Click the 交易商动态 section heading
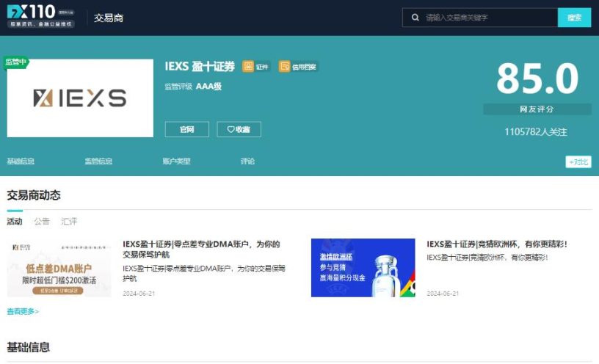 (34, 195)
